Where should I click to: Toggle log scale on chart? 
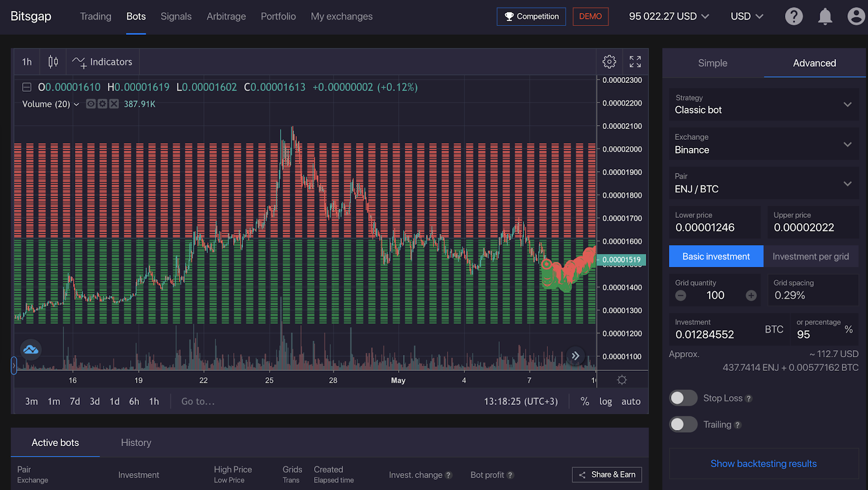pos(605,402)
